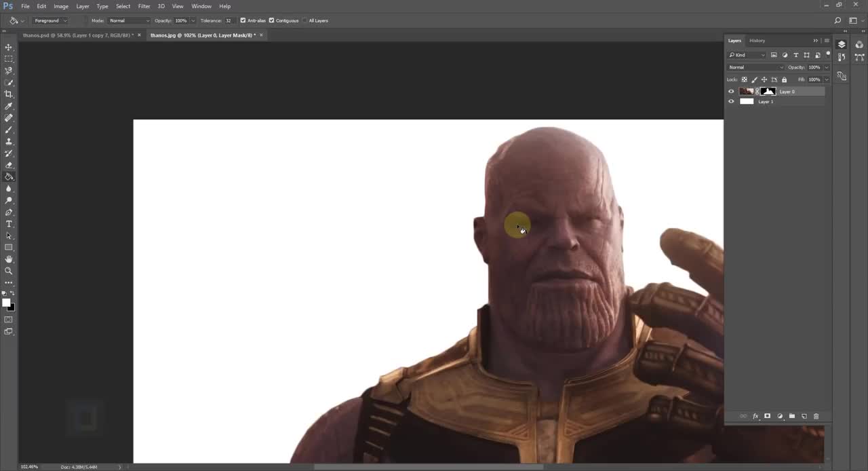Disable the Contiguous checkbox
868x471 pixels.
pos(271,20)
